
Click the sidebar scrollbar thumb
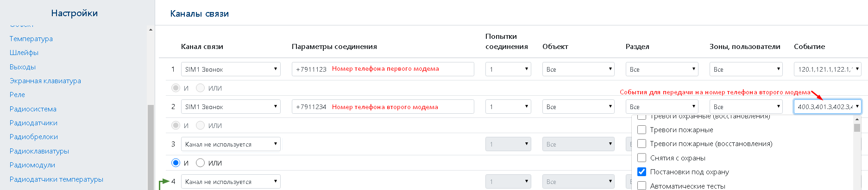(x=151, y=147)
